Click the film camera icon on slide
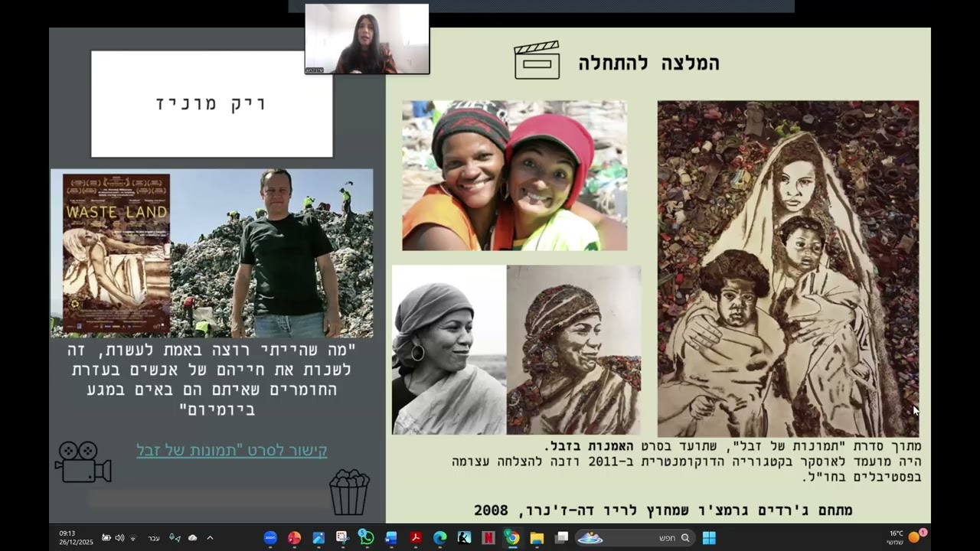The width and height of the screenshot is (980, 551). pos(83,461)
